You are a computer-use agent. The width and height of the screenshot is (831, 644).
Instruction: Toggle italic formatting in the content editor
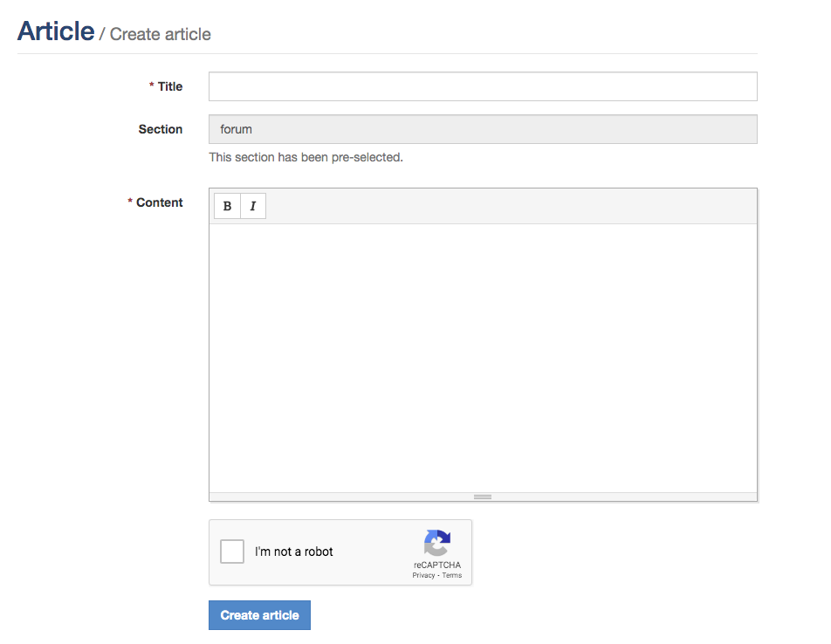point(253,206)
